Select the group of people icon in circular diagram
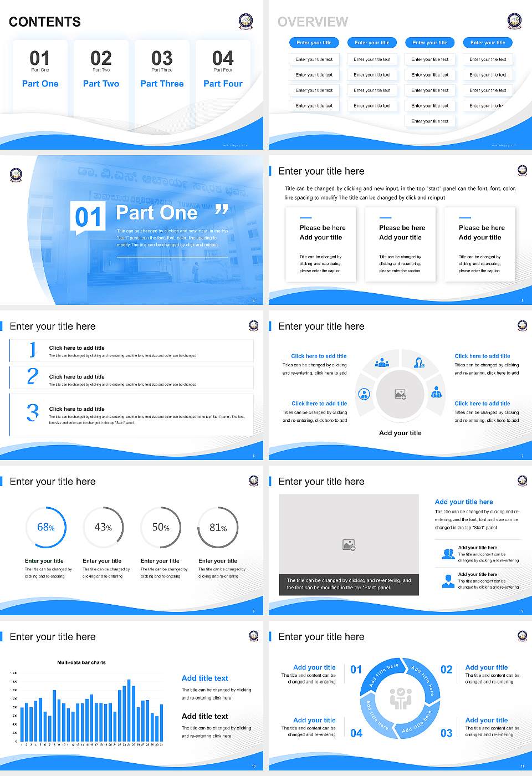Screen dimensions: 532x776 (x=382, y=363)
